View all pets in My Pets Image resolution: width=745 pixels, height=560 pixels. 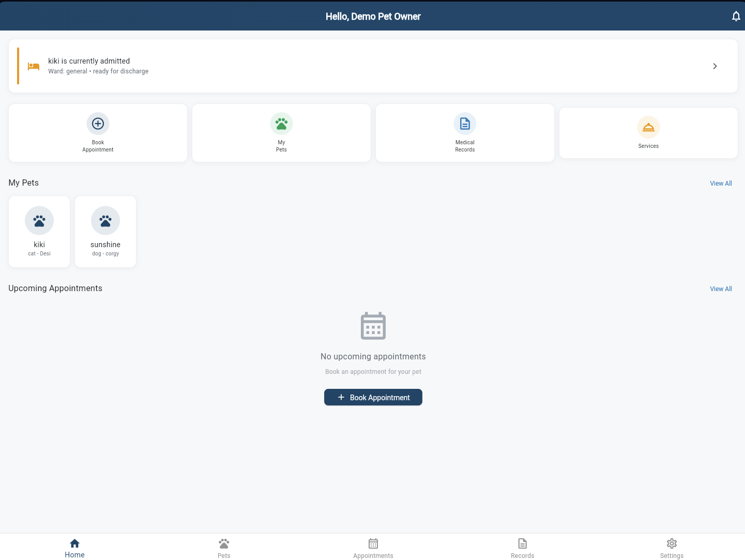click(x=721, y=184)
